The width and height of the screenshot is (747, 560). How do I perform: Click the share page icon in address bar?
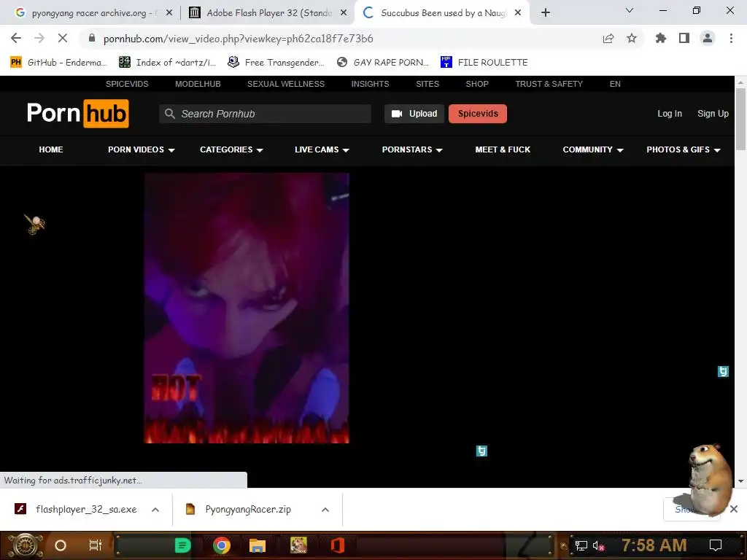(608, 38)
